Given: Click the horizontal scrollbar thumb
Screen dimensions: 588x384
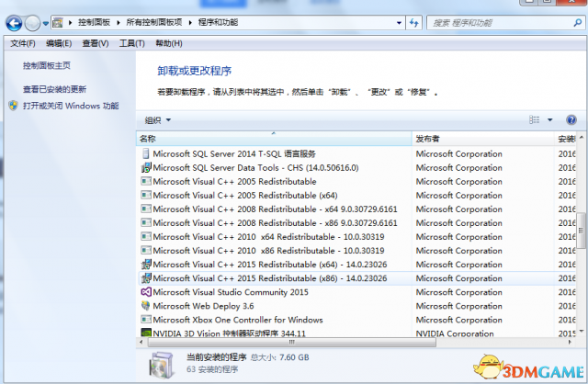Looking at the screenshot, I should click(292, 342).
